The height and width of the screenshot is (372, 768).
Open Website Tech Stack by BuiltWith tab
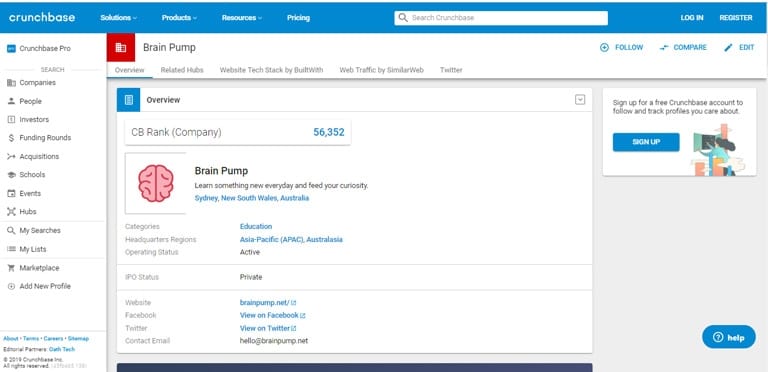click(271, 70)
